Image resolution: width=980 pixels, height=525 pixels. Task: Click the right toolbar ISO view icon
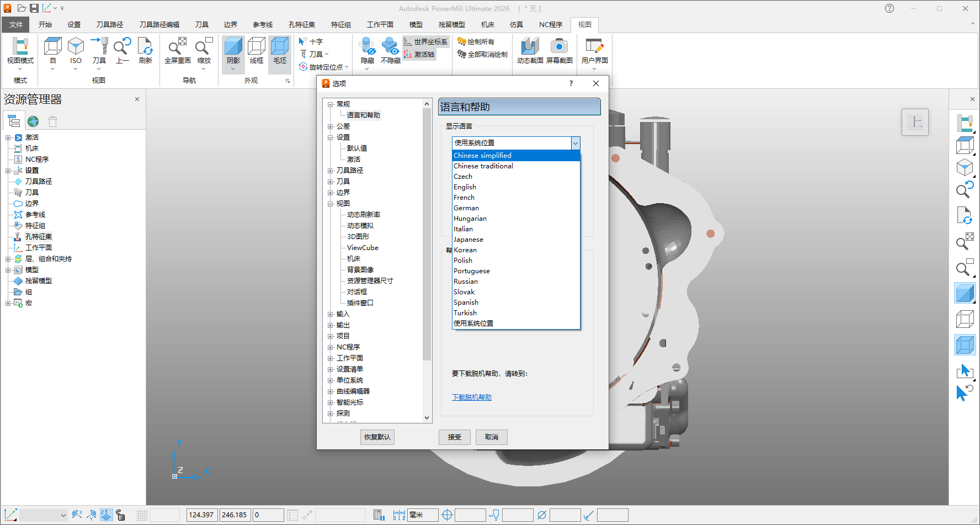pyautogui.click(x=965, y=167)
